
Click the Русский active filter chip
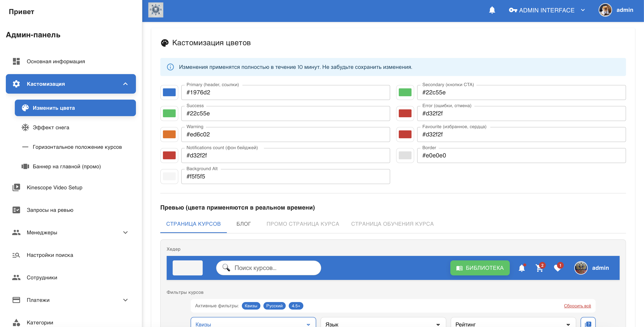pos(274,306)
